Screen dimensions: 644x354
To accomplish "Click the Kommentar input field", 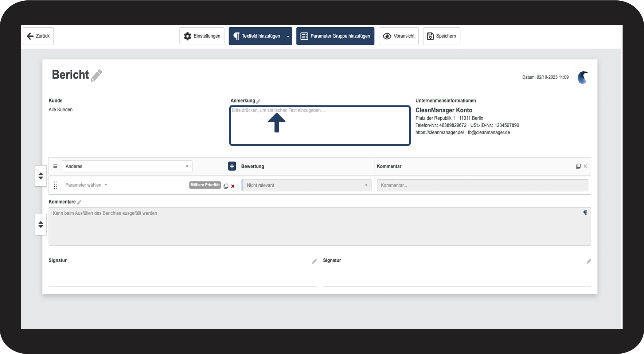I will click(x=483, y=185).
